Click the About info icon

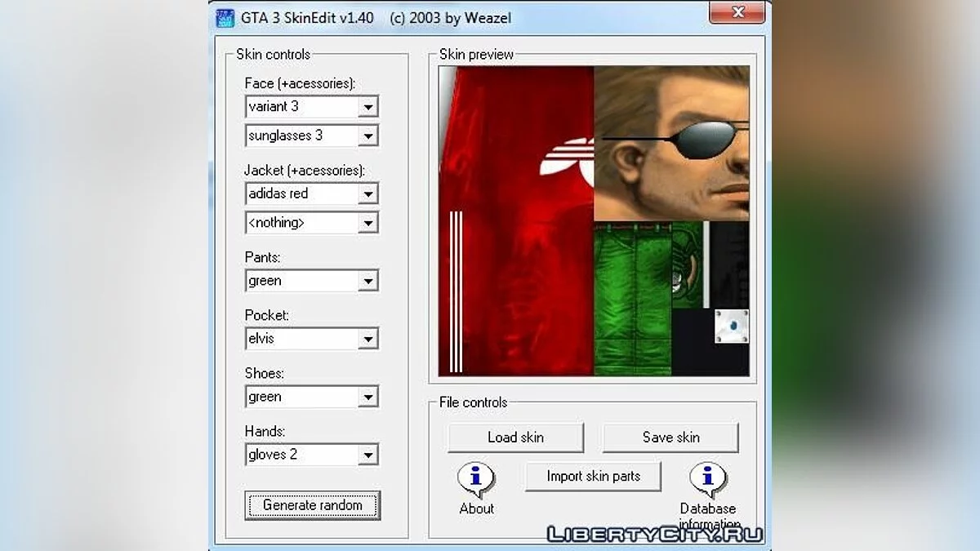tap(476, 480)
